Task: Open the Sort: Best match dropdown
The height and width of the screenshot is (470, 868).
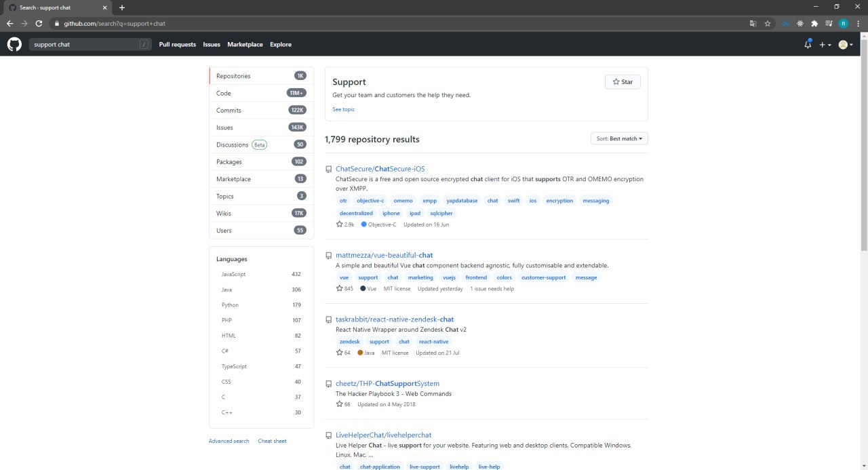Action: click(619, 138)
